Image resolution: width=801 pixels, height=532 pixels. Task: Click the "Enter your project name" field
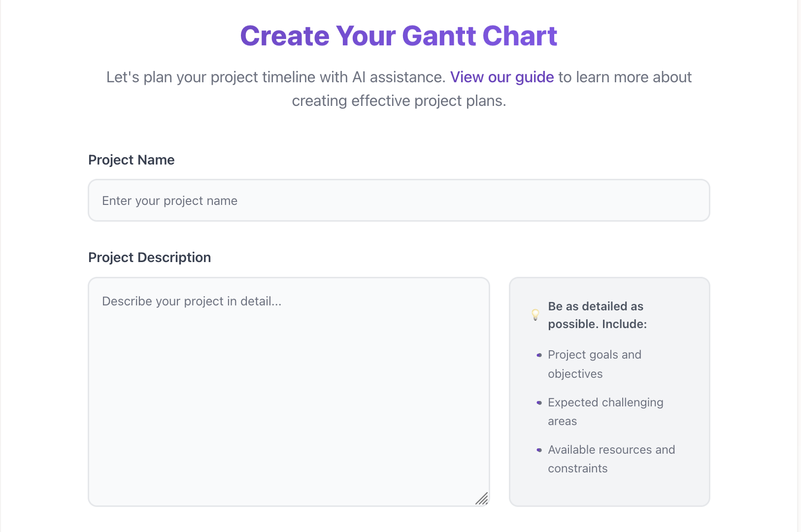coord(399,200)
